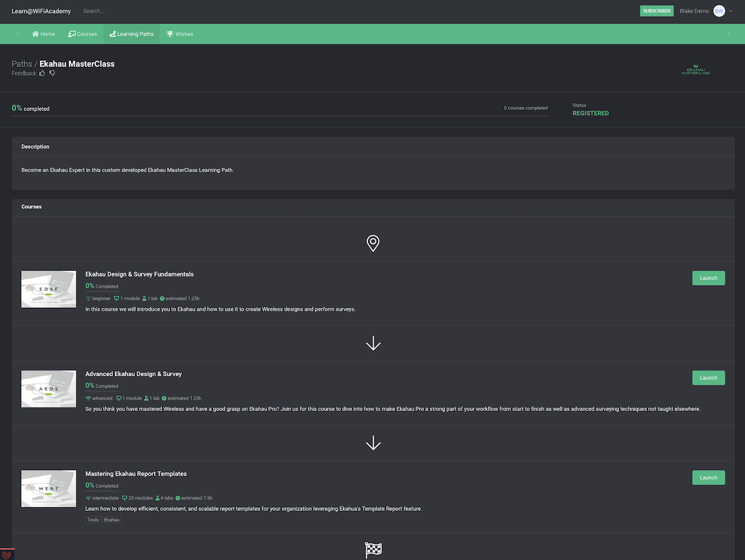This screenshot has width=745, height=560.
Task: Click the "Learn how to develop efficient" description
Action: (x=253, y=508)
